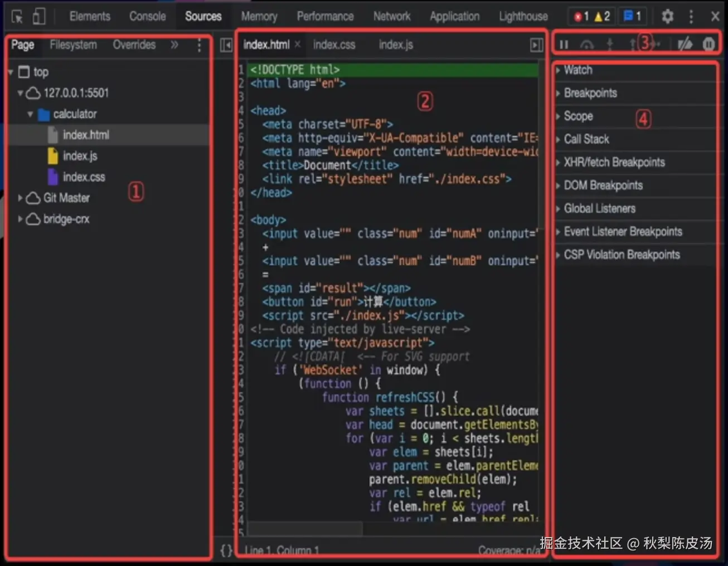Close the index.html editor tab
This screenshot has width=728, height=566.
coord(298,44)
